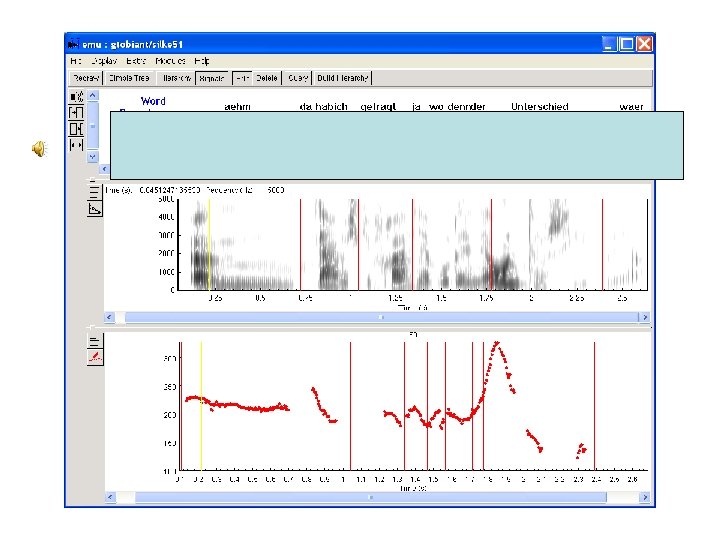Open the File menu
Viewport: 720px width, 540px height.
pos(76,61)
